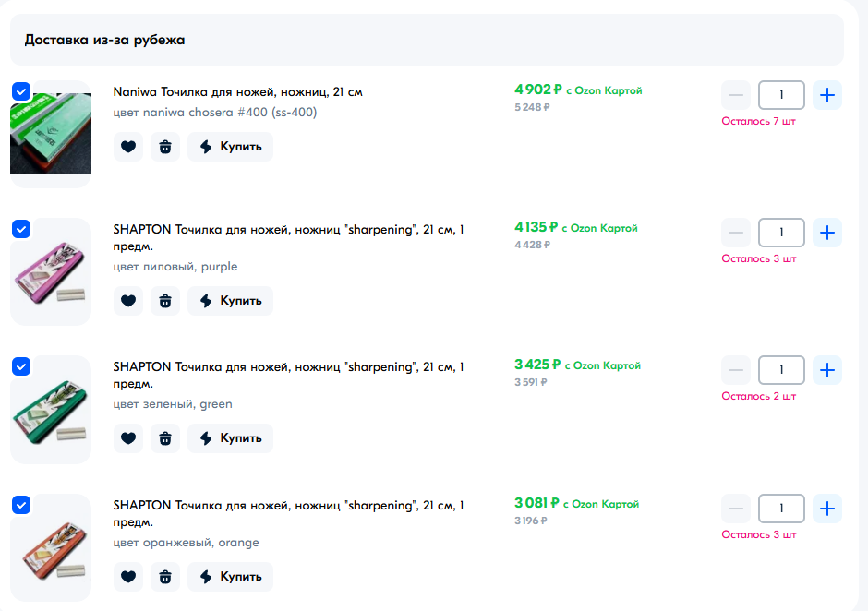868x611 pixels.
Task: Toggle checkbox for green SHAPTON sharpener
Action: coord(21,366)
